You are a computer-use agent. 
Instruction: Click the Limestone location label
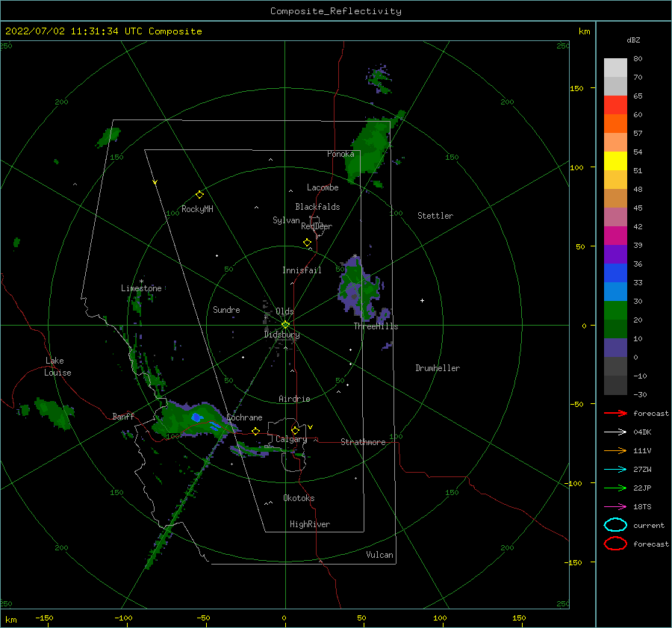coord(141,288)
